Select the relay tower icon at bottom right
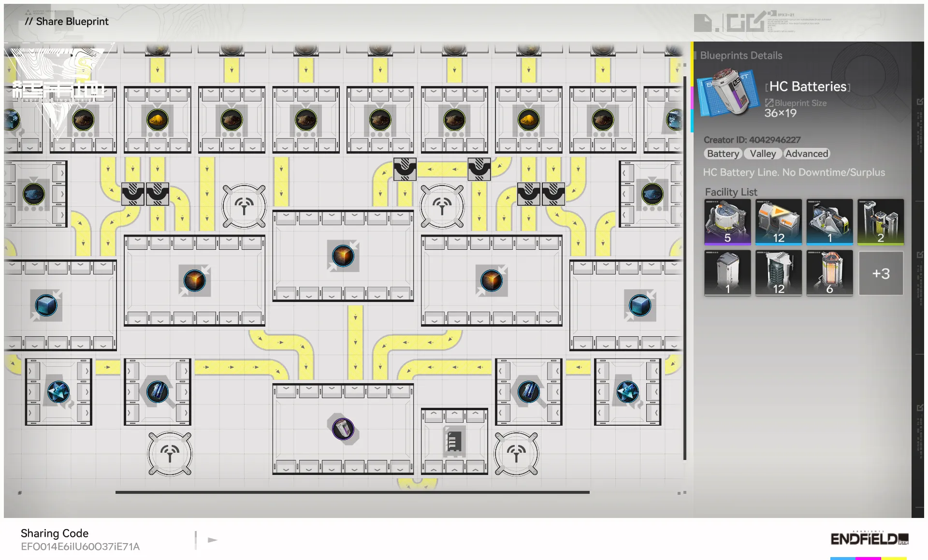 click(516, 454)
